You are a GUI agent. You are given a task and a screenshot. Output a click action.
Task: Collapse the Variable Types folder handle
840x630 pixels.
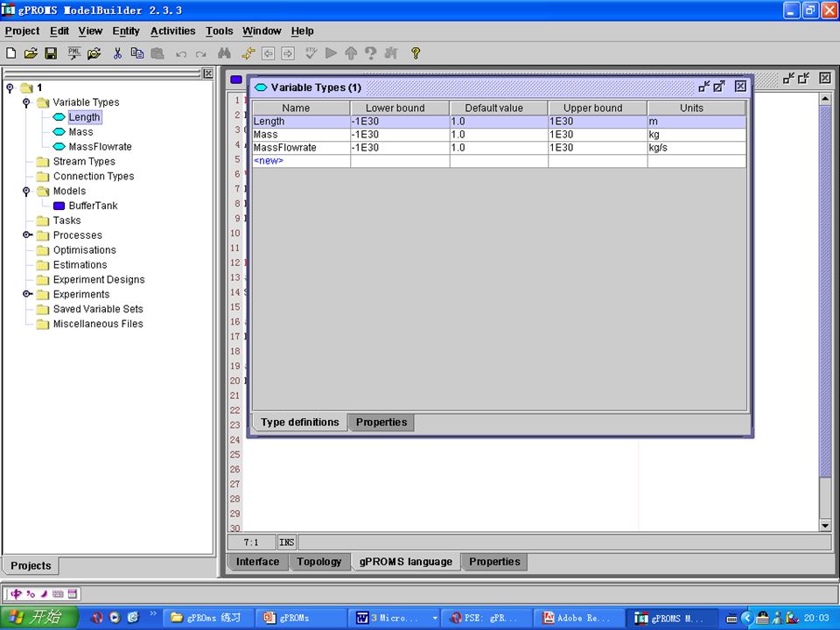click(x=26, y=102)
